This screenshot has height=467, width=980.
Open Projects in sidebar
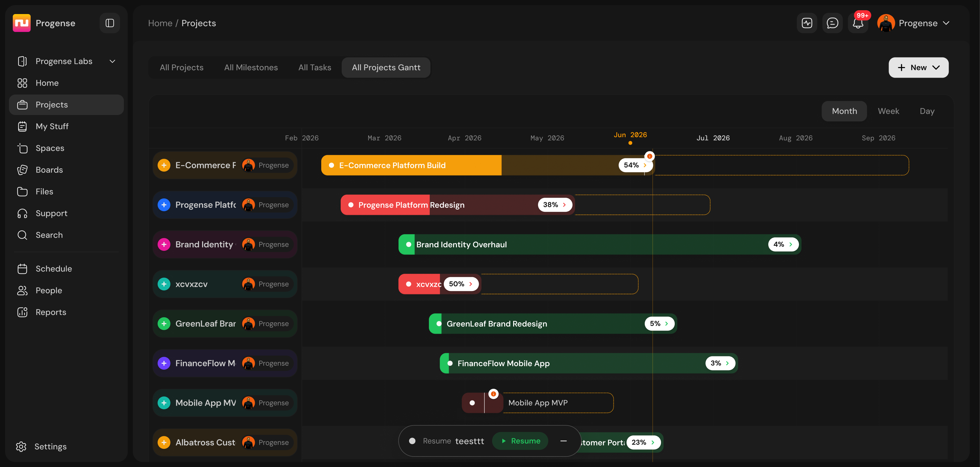[x=66, y=105]
